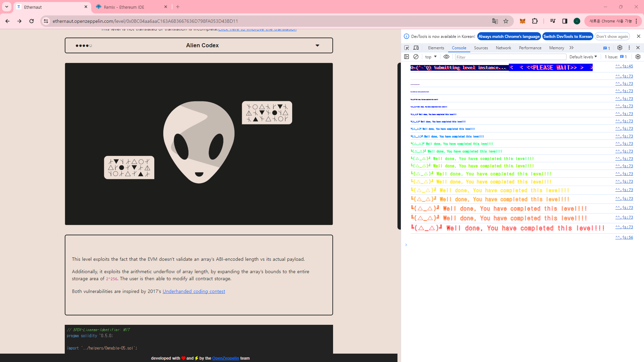
Task: Click the Chrome update notification button
Action: point(613,21)
